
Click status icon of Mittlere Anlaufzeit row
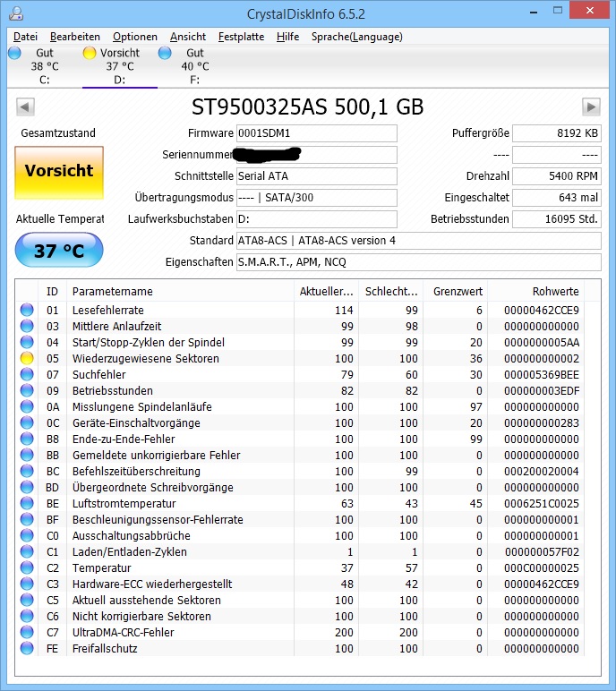tap(27, 326)
